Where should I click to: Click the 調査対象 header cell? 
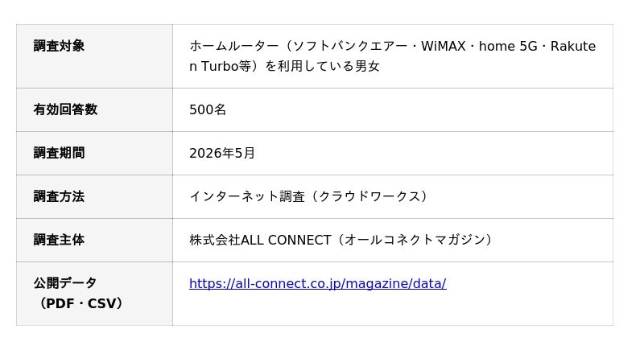pos(94,56)
